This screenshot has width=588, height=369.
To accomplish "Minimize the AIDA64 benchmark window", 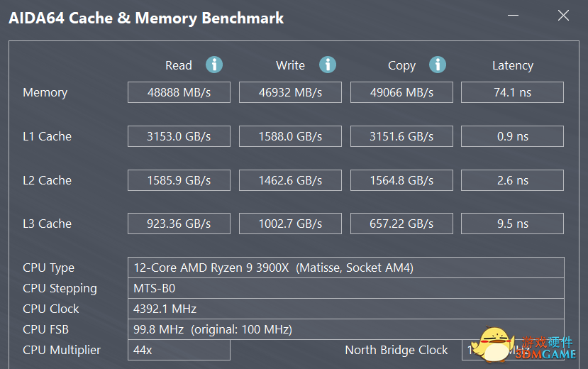I will (x=513, y=16).
